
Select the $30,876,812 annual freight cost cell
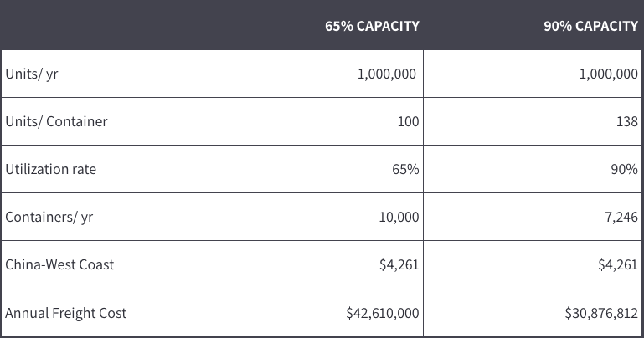pyautogui.click(x=601, y=313)
